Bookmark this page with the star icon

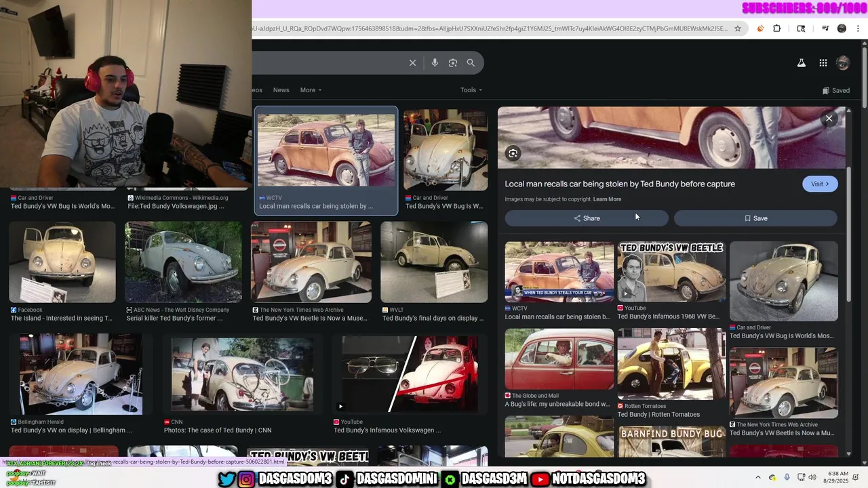tap(738, 28)
